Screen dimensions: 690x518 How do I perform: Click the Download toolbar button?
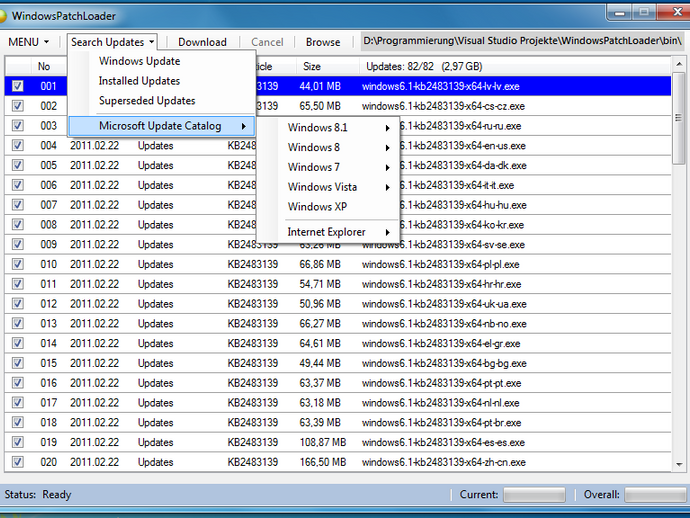[x=202, y=42]
